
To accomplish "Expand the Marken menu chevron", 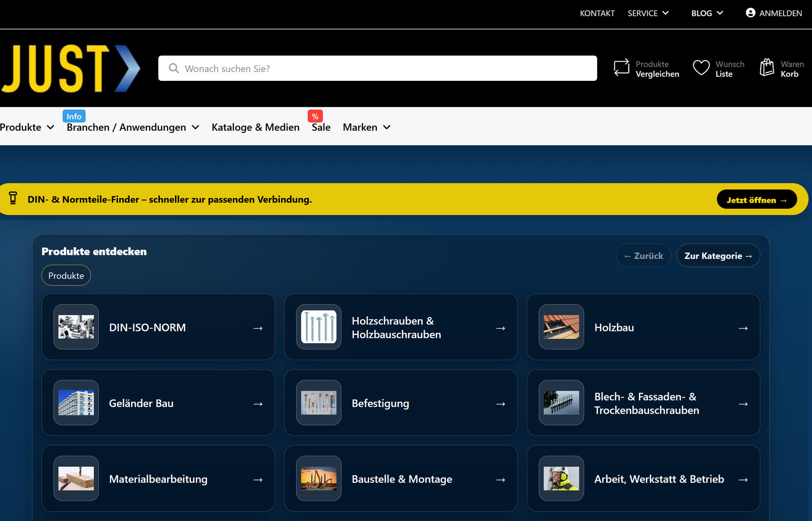I will click(387, 127).
